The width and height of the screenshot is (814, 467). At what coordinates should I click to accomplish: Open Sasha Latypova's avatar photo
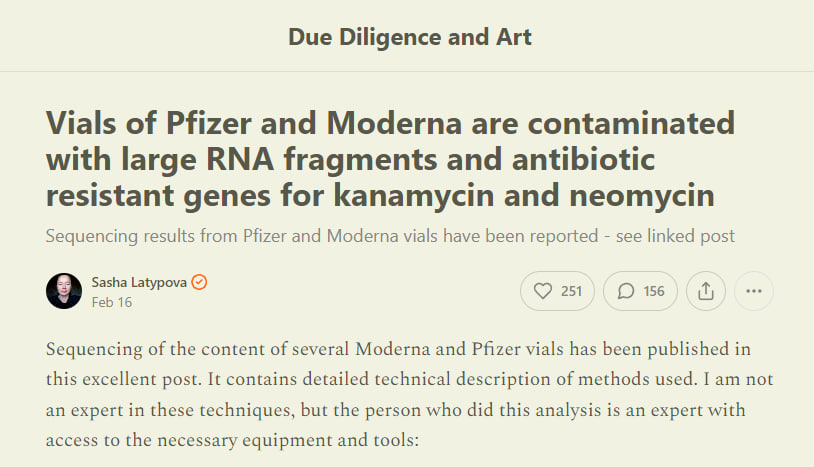click(64, 291)
